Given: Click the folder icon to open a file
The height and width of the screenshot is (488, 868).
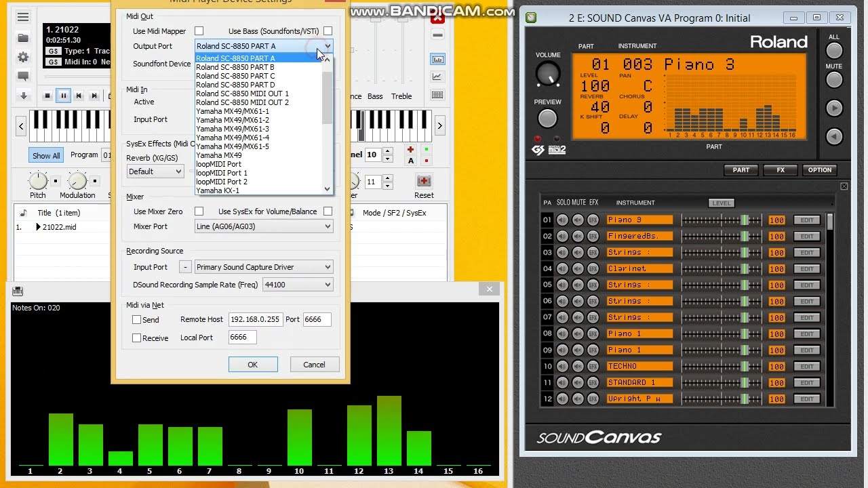Looking at the screenshot, I should point(23,38).
